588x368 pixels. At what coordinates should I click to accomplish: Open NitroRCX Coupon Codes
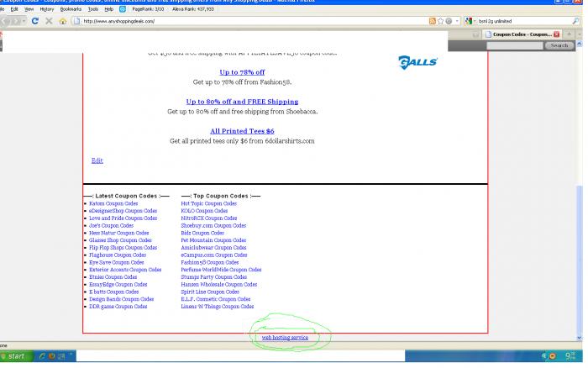click(x=209, y=218)
